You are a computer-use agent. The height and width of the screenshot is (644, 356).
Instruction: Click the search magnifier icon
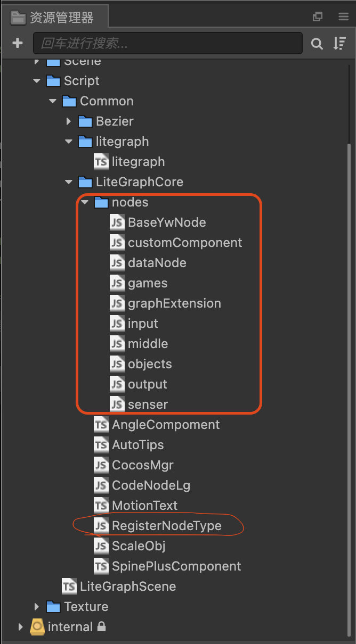[x=317, y=44]
